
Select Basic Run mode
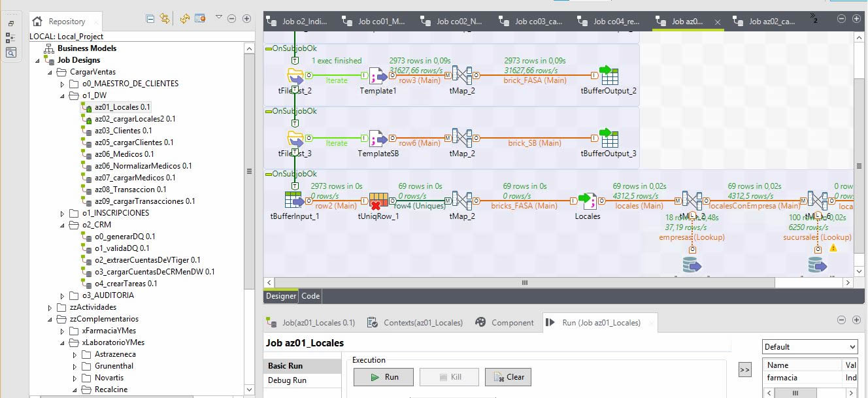pyautogui.click(x=303, y=367)
